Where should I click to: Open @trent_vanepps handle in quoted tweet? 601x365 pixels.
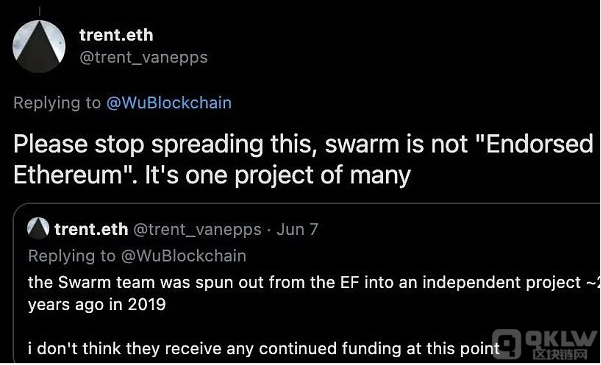(x=197, y=230)
